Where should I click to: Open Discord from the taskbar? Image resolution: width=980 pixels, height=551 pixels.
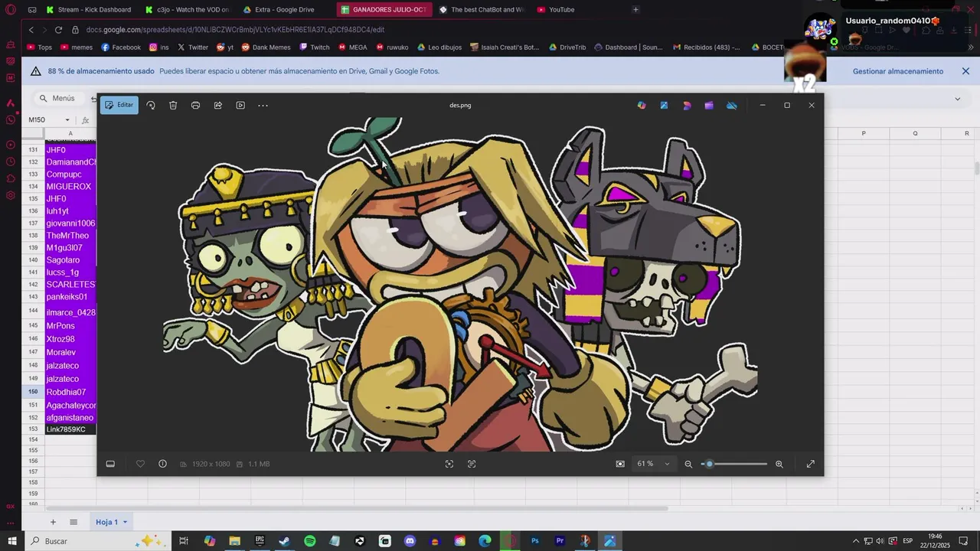410,541
